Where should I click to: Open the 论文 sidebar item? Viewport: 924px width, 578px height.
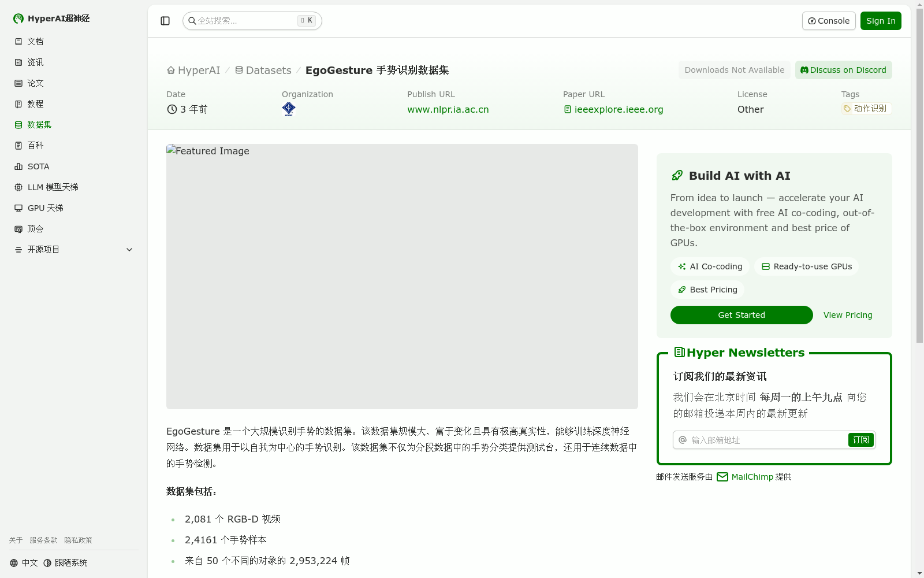point(74,83)
